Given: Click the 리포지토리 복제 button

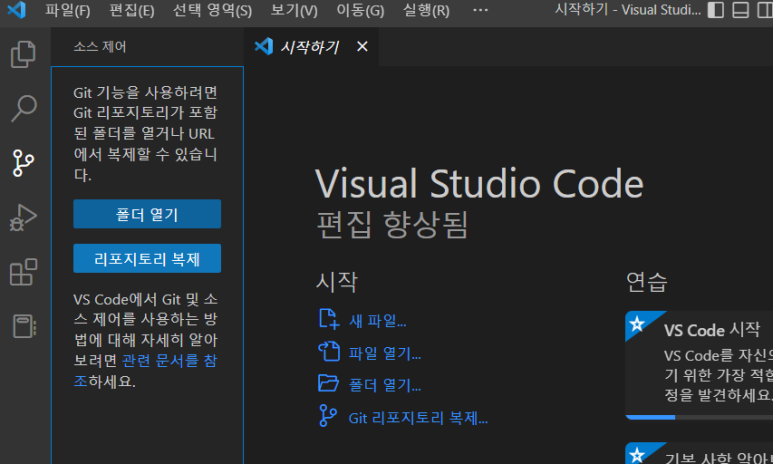Looking at the screenshot, I should click(x=147, y=258).
